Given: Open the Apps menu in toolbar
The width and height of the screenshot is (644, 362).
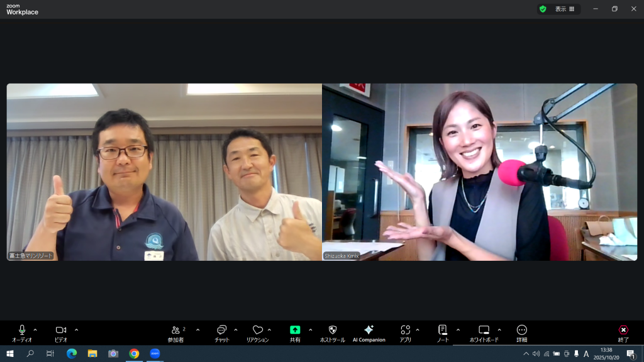Looking at the screenshot, I should (x=406, y=330).
